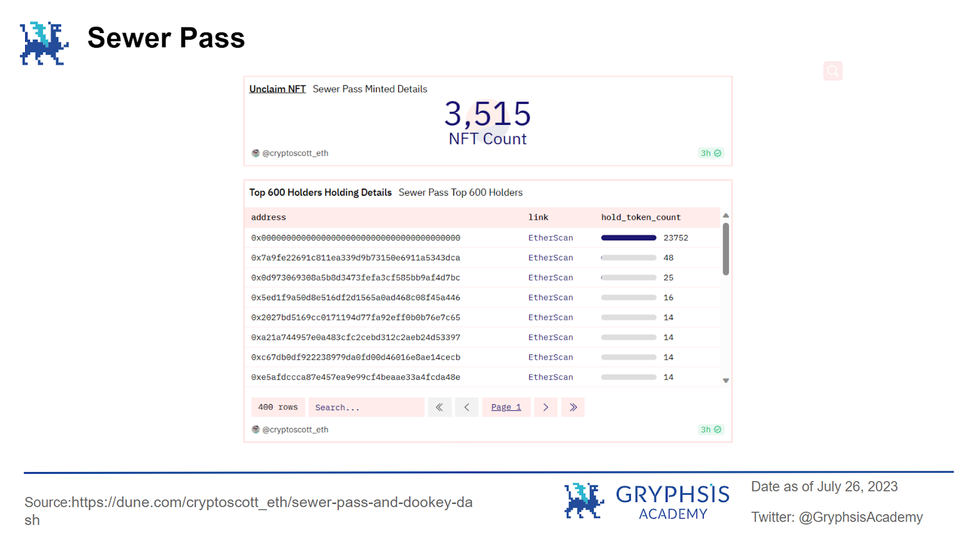Viewport: 980px width, 551px height.
Task: Select the address 0xe5afdccca87e457ea9e99cf4beaae33a4fcda48e
Action: [x=355, y=377]
